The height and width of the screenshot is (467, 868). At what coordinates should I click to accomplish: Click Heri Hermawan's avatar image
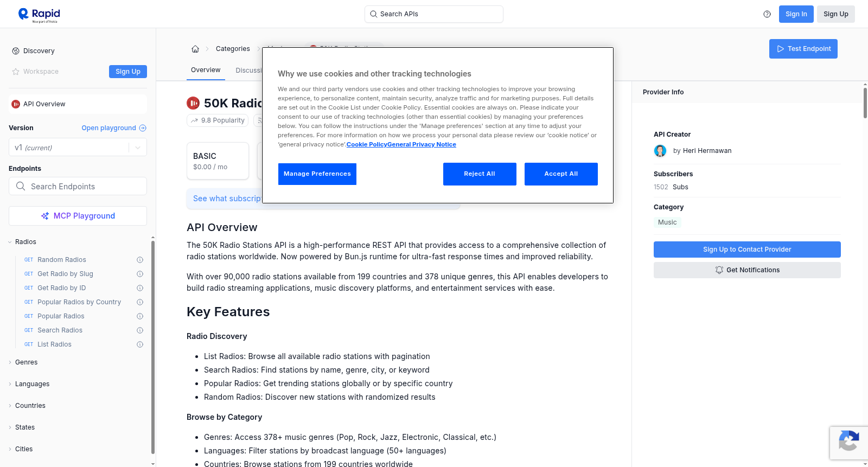pos(660,151)
